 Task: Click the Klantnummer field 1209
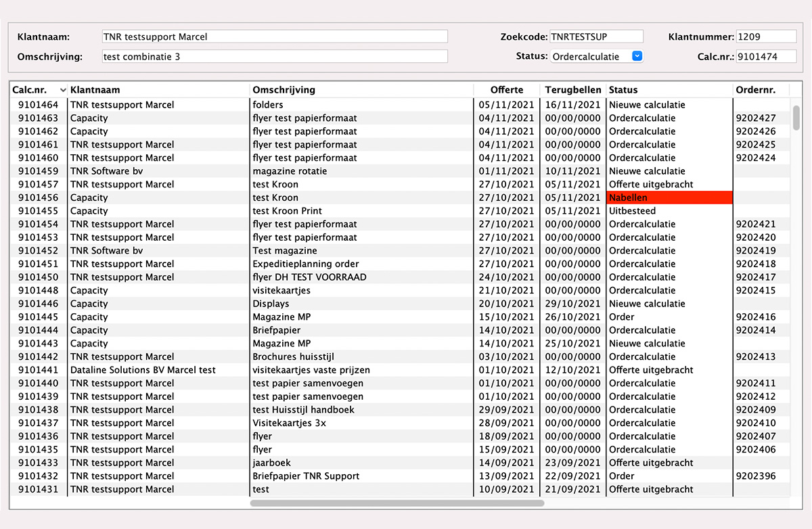click(x=767, y=37)
